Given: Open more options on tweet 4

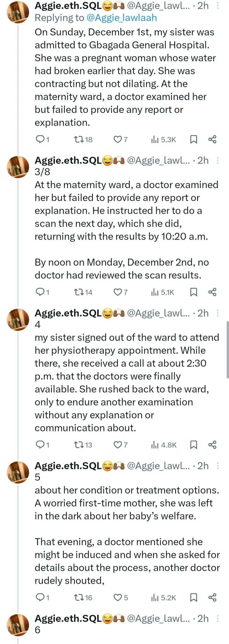Looking at the screenshot, I should pyautogui.click(x=218, y=313).
